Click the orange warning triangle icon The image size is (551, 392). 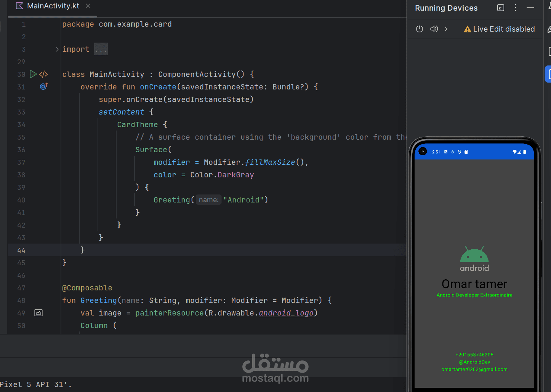coord(467,29)
